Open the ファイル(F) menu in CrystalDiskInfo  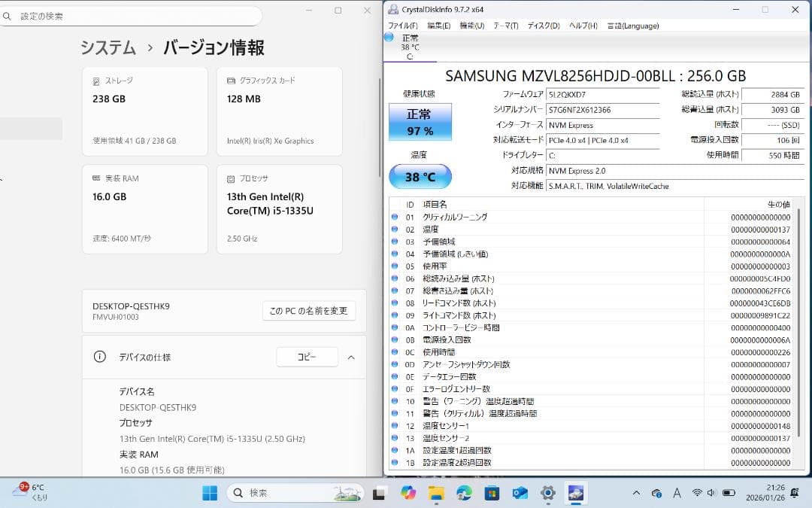pyautogui.click(x=401, y=25)
